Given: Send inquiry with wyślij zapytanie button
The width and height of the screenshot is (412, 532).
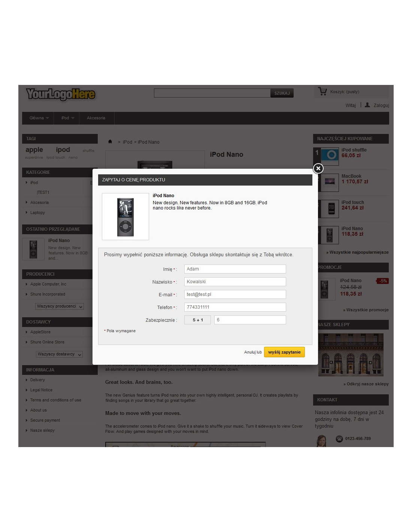Looking at the screenshot, I should click(284, 352).
